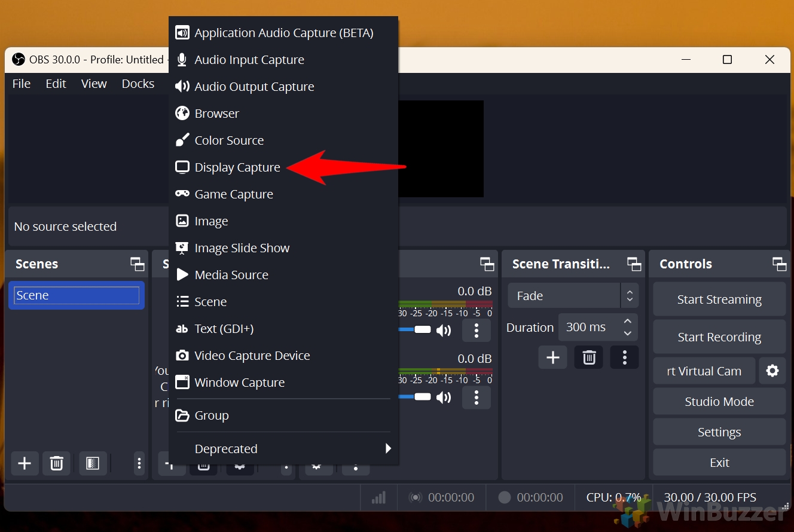
Task: Expand the Deprecated submenu
Action: 283,449
